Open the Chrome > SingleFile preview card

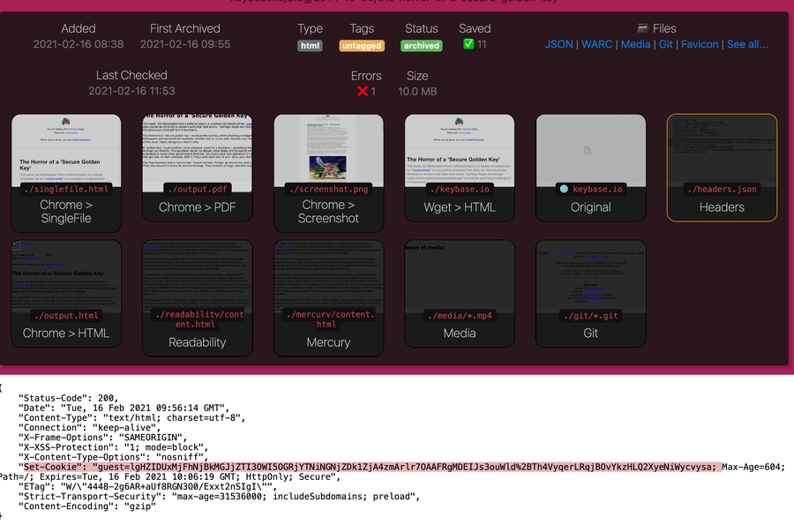tap(66, 168)
